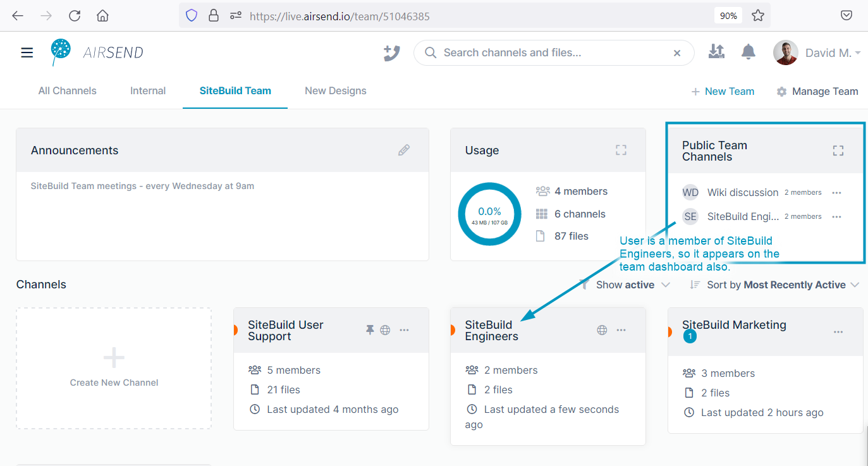Open the hamburger menu beside the AirSend logo

(27, 52)
